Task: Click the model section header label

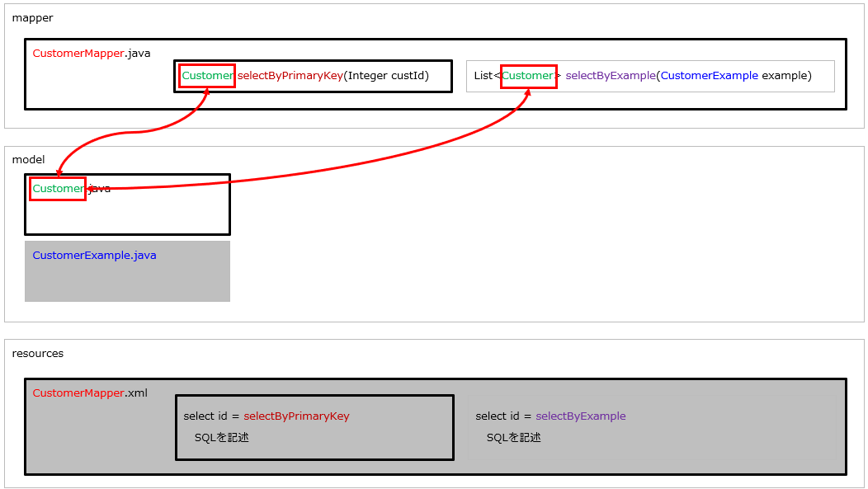Action: click(30, 159)
